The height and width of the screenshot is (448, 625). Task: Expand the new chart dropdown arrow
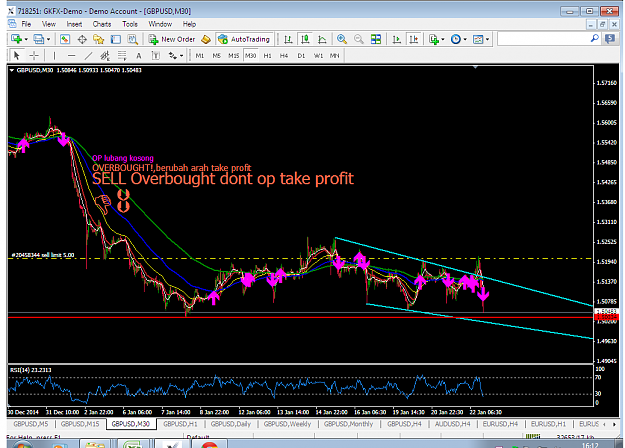pos(26,39)
